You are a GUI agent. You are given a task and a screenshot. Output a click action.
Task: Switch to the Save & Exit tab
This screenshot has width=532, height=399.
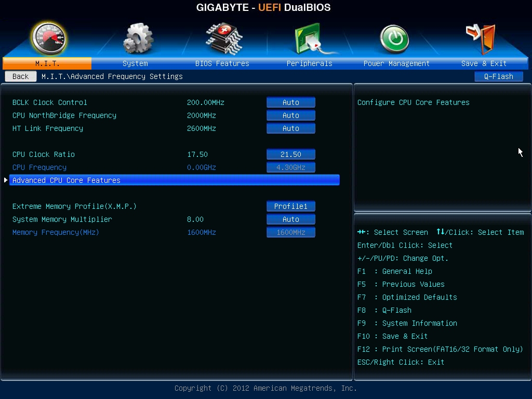pyautogui.click(x=484, y=63)
